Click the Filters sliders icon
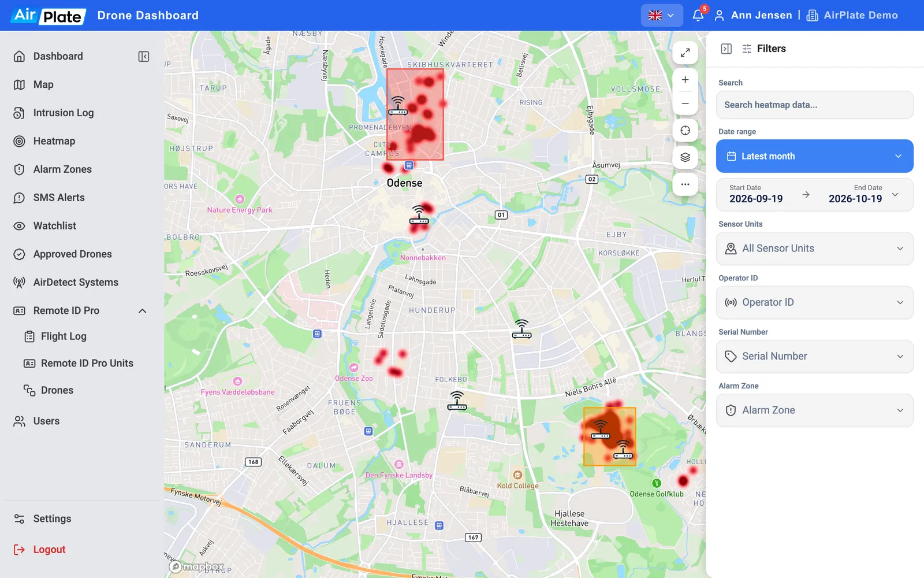This screenshot has height=578, width=924. click(747, 49)
